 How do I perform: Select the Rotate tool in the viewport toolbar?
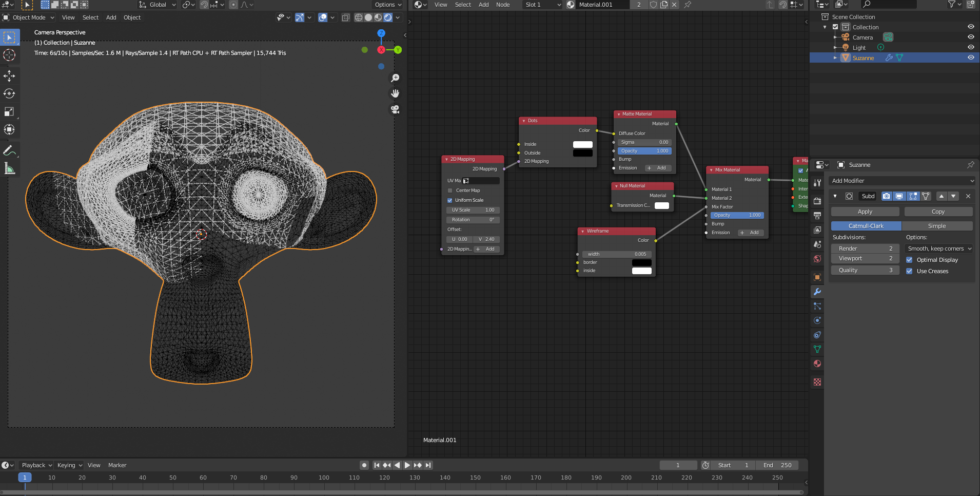9,93
